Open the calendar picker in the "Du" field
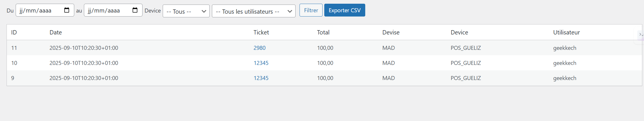The height and width of the screenshot is (121, 644). pyautogui.click(x=67, y=10)
